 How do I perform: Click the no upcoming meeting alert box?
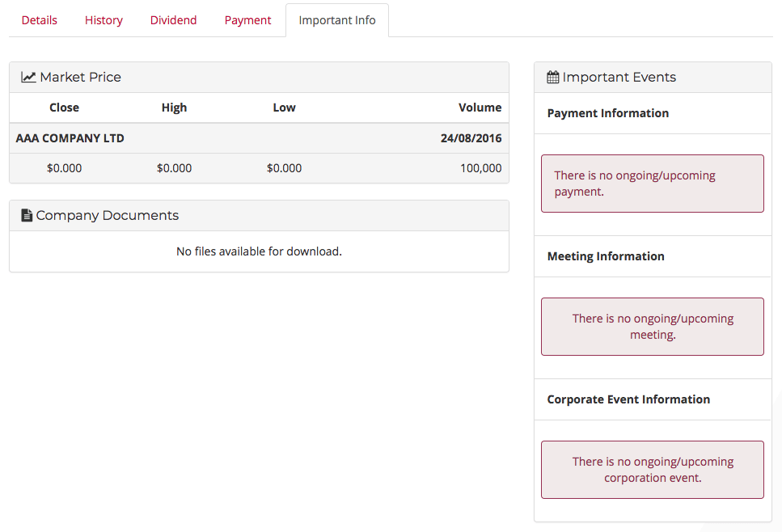(x=653, y=327)
